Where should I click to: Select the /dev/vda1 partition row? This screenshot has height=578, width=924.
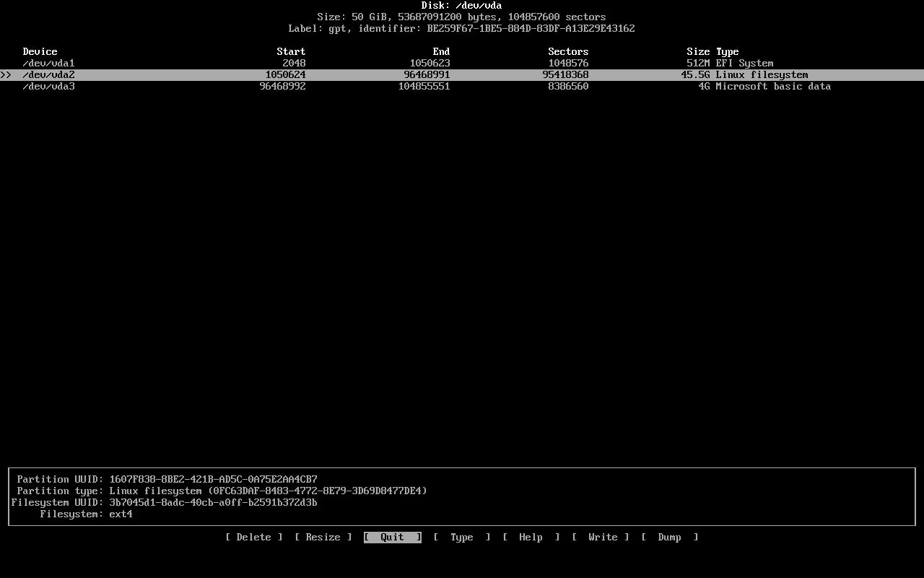click(462, 63)
